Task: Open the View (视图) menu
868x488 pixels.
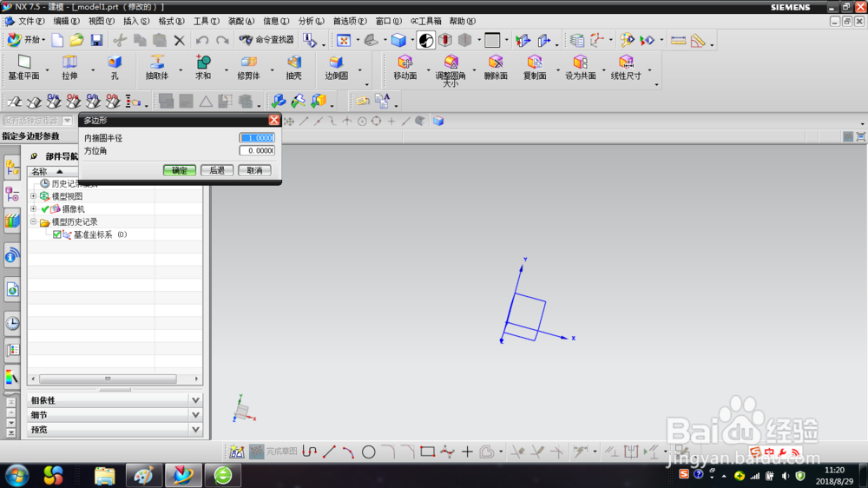Action: click(x=101, y=21)
